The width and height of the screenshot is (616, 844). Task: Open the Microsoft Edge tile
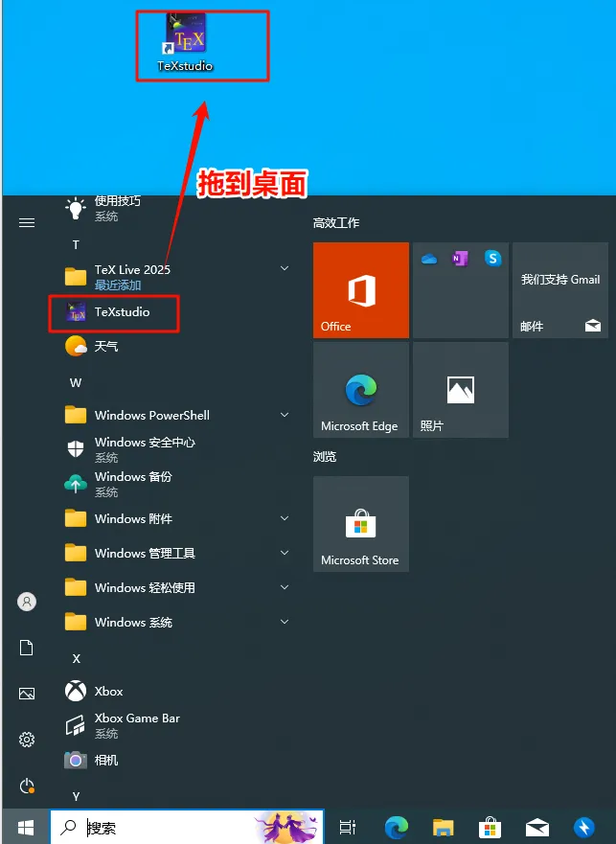pyautogui.click(x=361, y=390)
